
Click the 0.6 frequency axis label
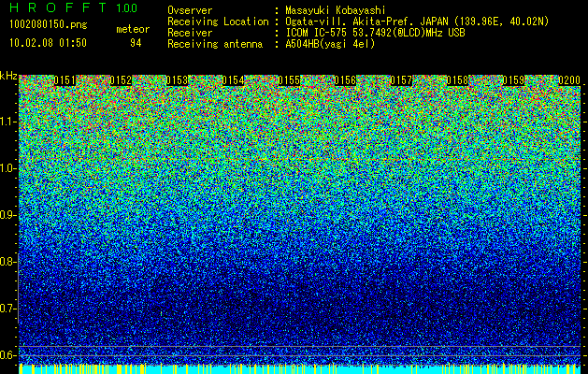[x=7, y=355]
